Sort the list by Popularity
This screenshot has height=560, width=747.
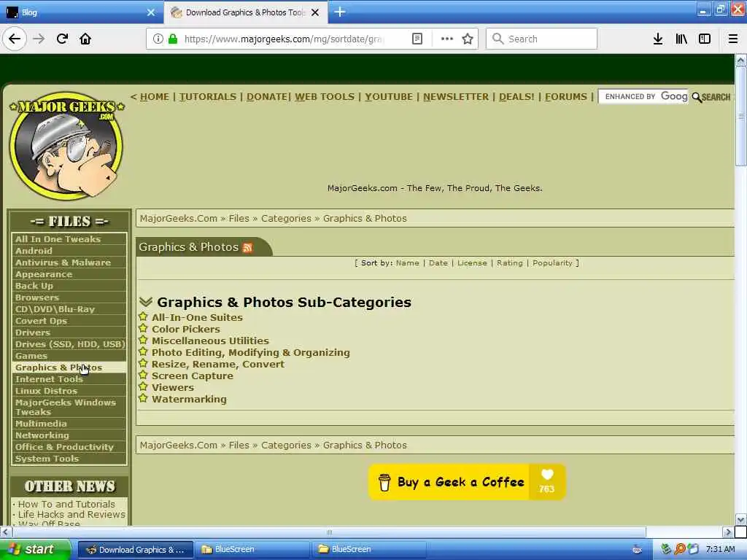click(552, 262)
